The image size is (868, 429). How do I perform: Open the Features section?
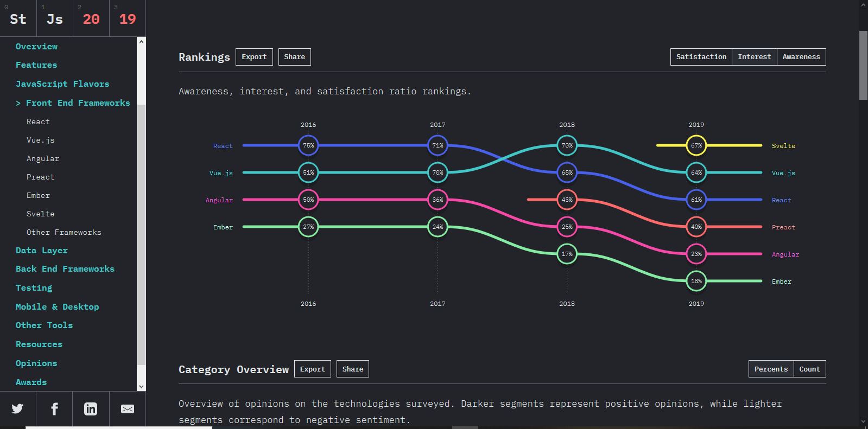click(x=36, y=65)
